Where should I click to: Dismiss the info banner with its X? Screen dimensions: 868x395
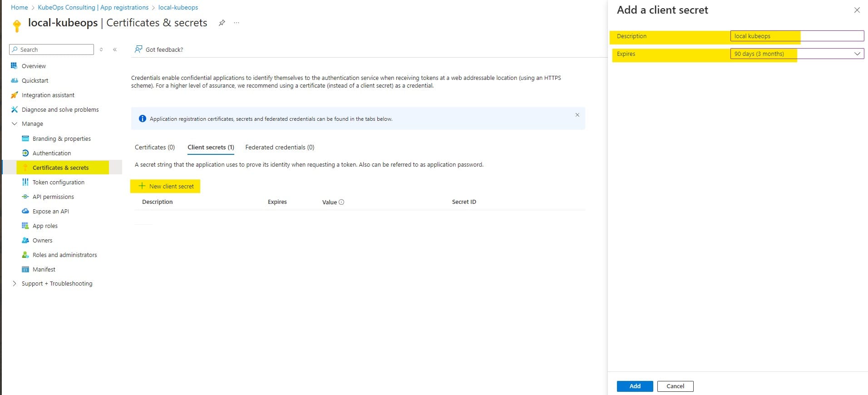tap(577, 115)
